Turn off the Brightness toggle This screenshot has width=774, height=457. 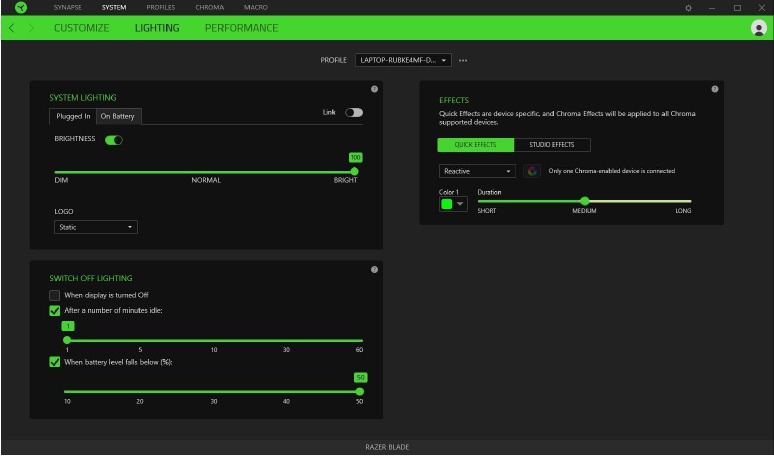pyautogui.click(x=114, y=140)
